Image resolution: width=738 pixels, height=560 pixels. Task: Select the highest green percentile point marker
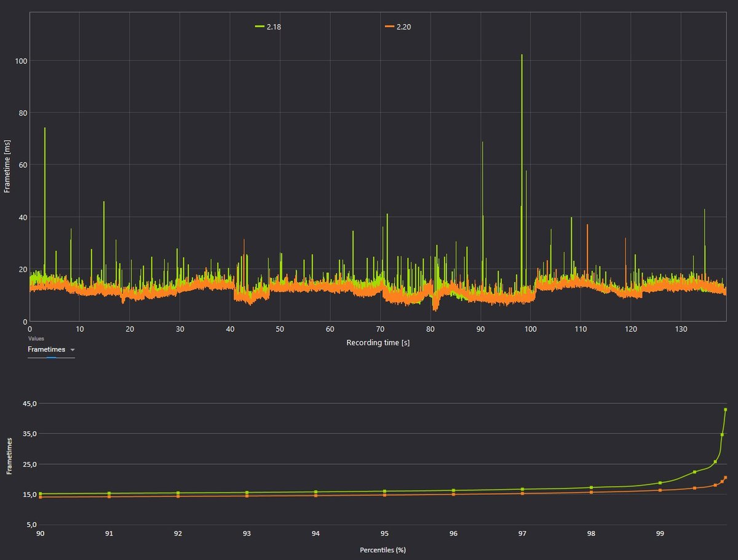726,409
